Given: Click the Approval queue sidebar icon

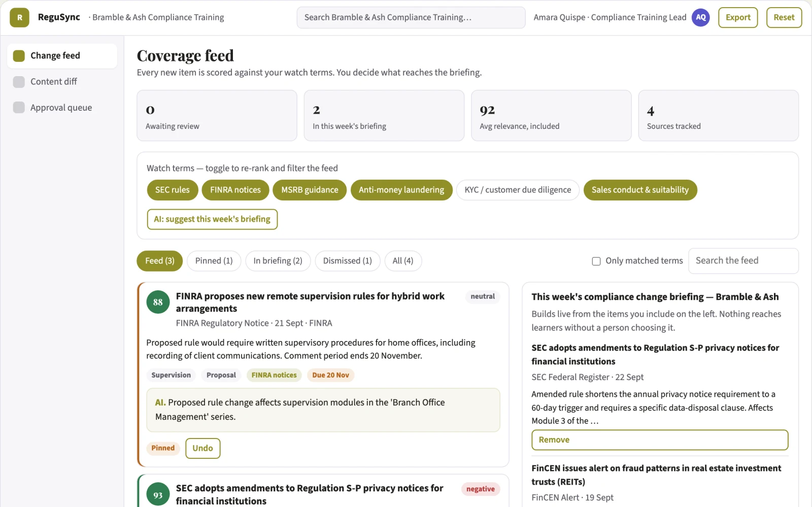Looking at the screenshot, I should 19,108.
